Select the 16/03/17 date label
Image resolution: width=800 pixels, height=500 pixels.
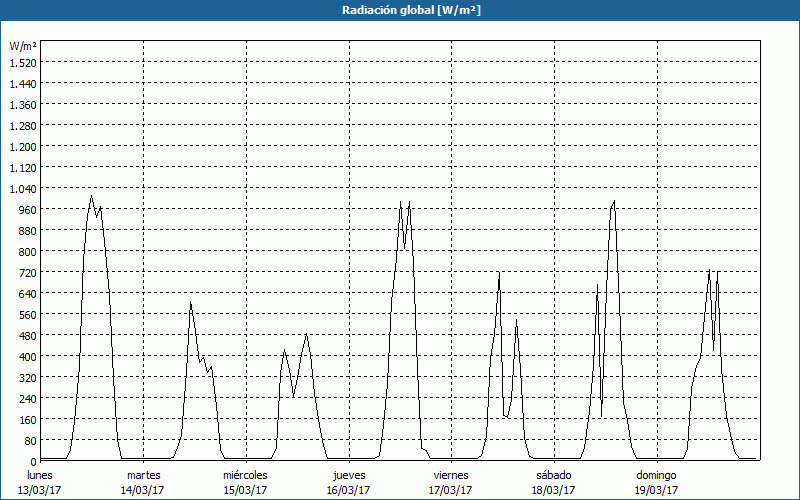tap(349, 490)
